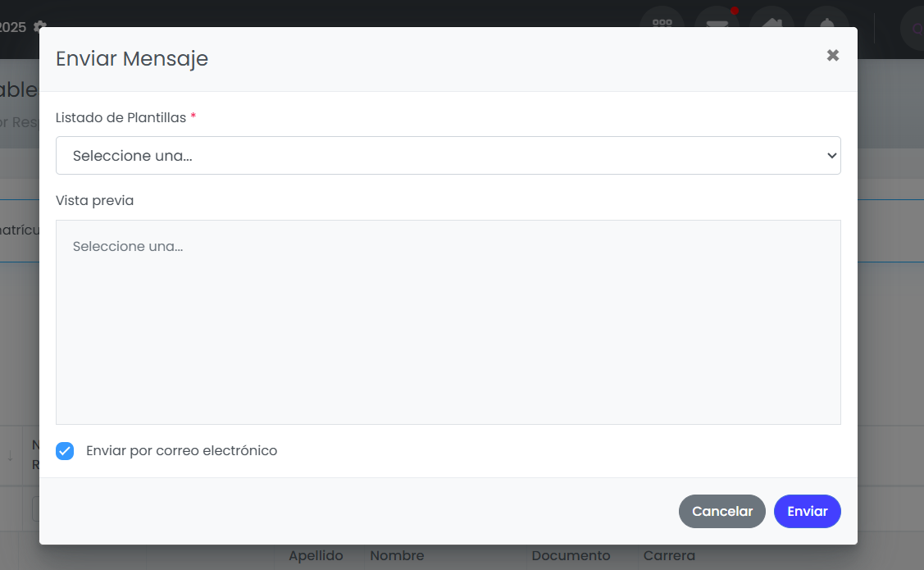Viewport: 924px width, 570px height.
Task: Click the Carrera column header
Action: point(669,556)
